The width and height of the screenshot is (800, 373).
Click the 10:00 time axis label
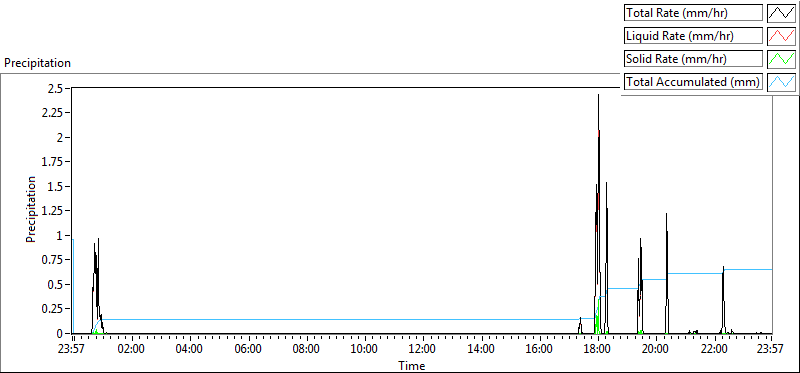tap(365, 350)
